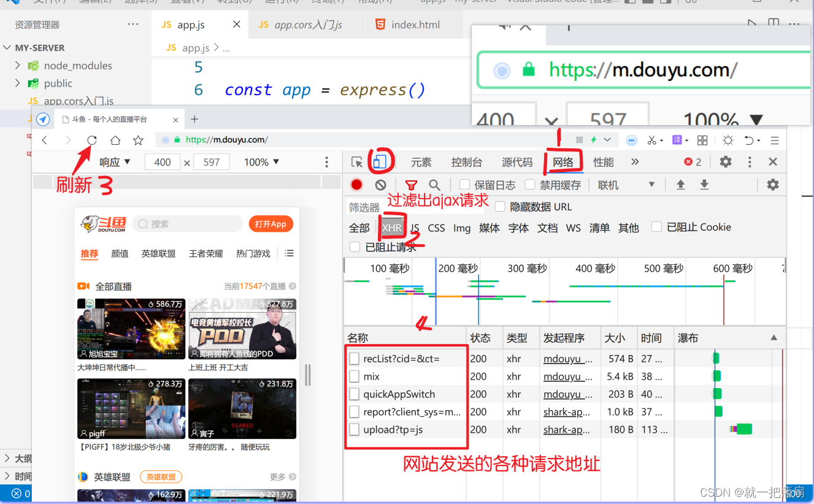The image size is (814, 504).
Task: Select the 颜值 tab on Douyu page
Action: (x=120, y=253)
